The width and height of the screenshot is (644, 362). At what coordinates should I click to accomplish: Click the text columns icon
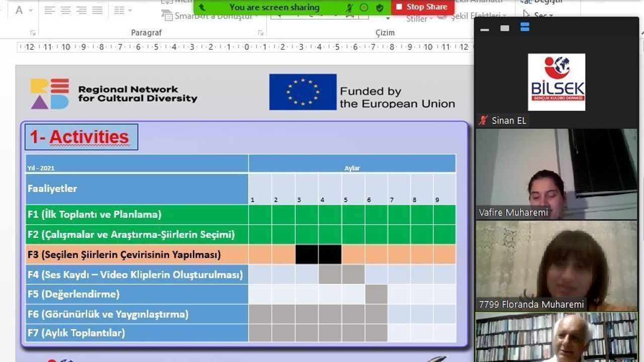pyautogui.click(x=119, y=10)
